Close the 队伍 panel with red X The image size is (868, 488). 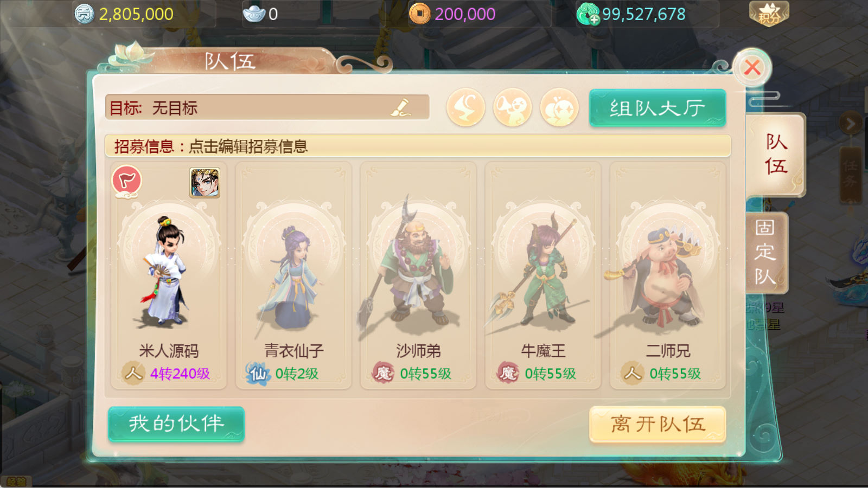coord(752,68)
